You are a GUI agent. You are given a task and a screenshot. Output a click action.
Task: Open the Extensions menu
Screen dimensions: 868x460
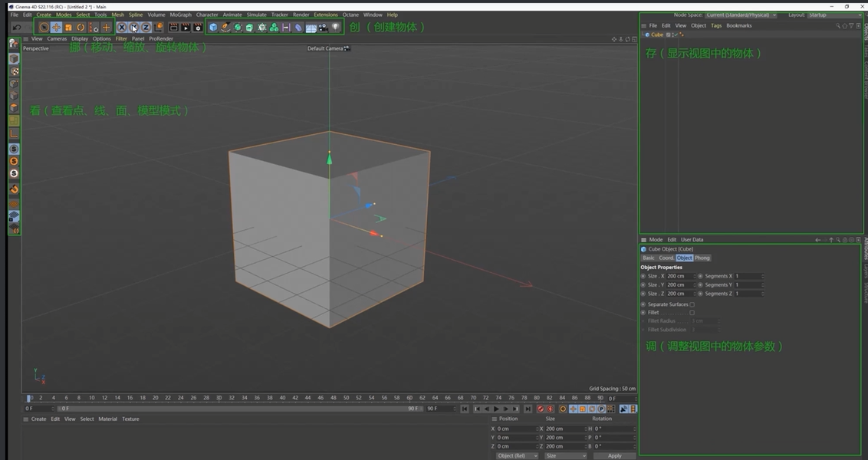pos(325,15)
